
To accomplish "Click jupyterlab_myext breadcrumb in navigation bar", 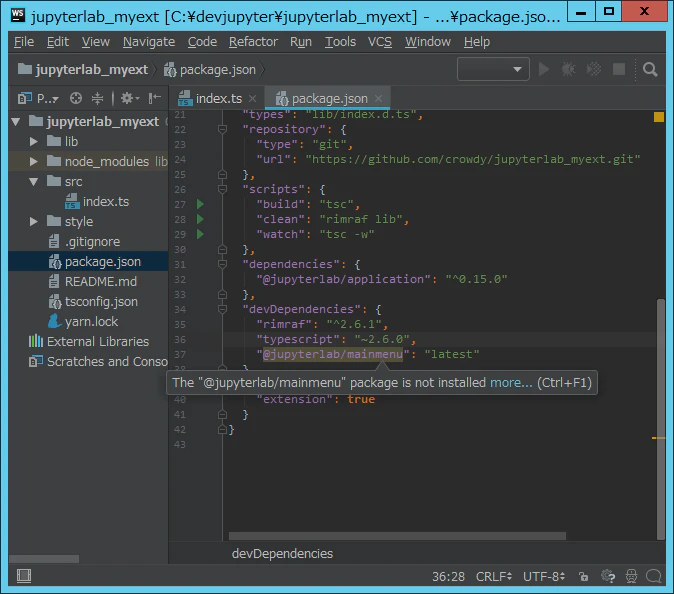I will [x=83, y=69].
